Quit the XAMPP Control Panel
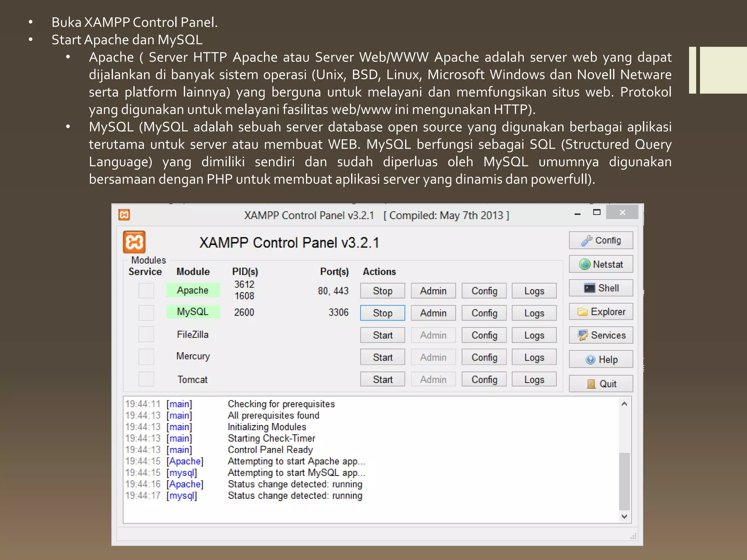This screenshot has height=560, width=747. (x=601, y=384)
